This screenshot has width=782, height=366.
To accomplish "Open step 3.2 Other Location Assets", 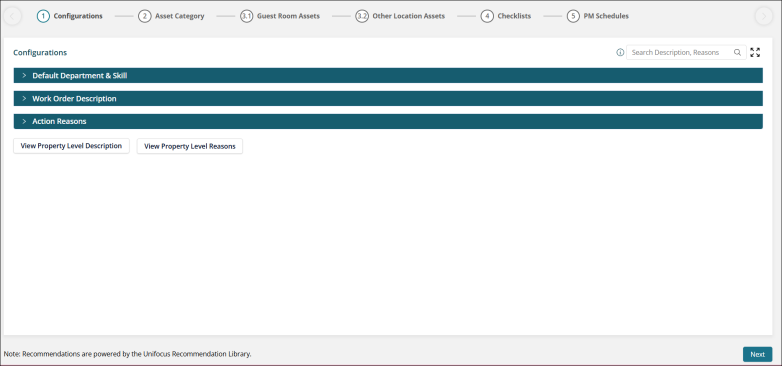I will click(x=400, y=16).
